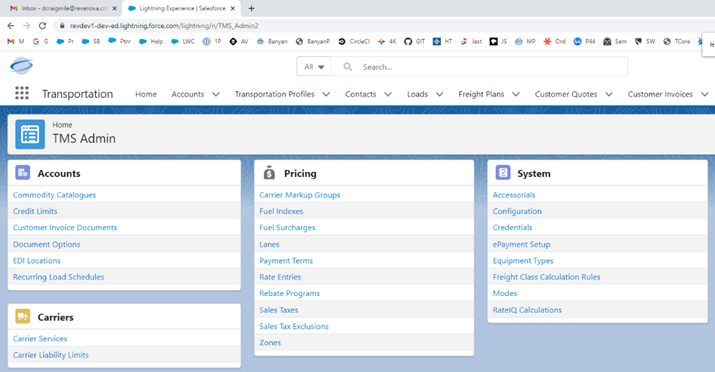Open the Lanes link
Screen dimensions: 715x372
click(x=269, y=244)
